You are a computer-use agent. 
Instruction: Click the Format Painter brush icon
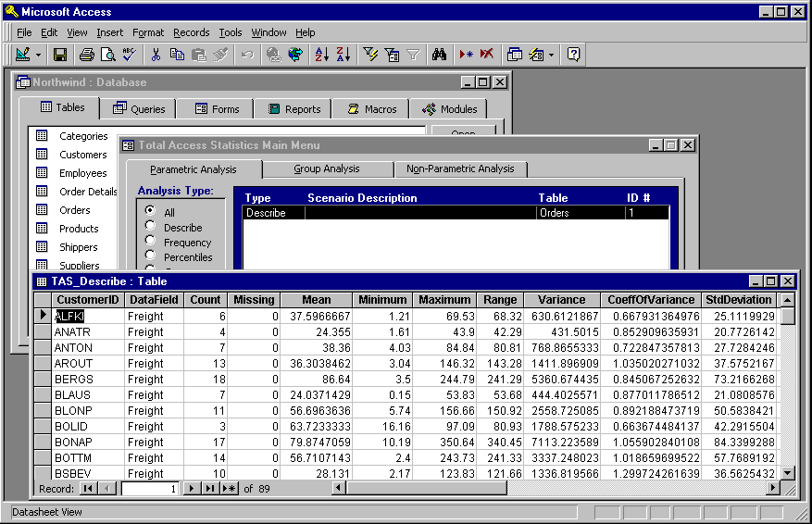click(220, 55)
